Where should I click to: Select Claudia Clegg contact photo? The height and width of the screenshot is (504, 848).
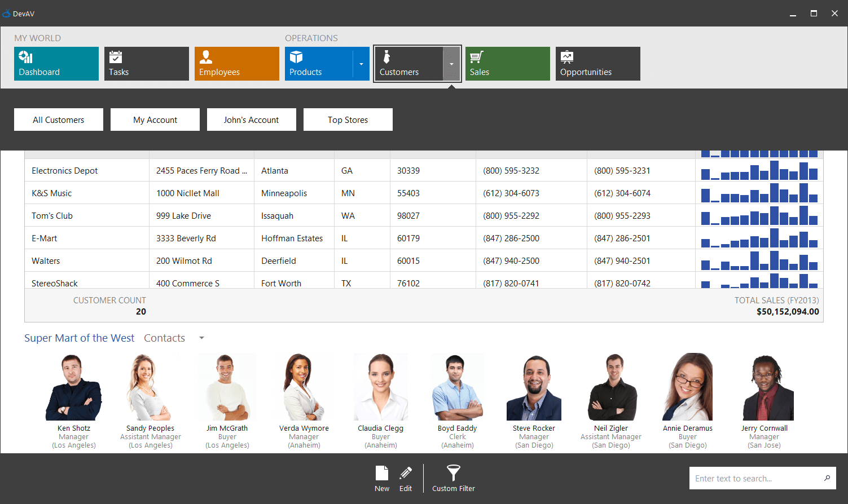(381, 387)
